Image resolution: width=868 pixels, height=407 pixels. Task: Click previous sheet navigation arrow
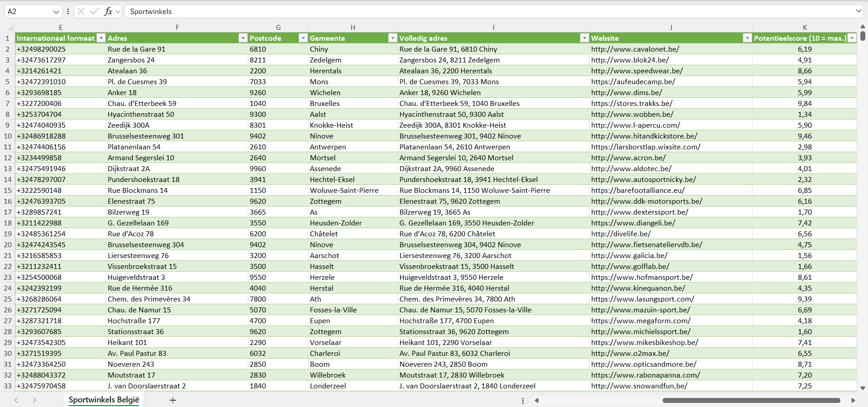(x=16, y=400)
